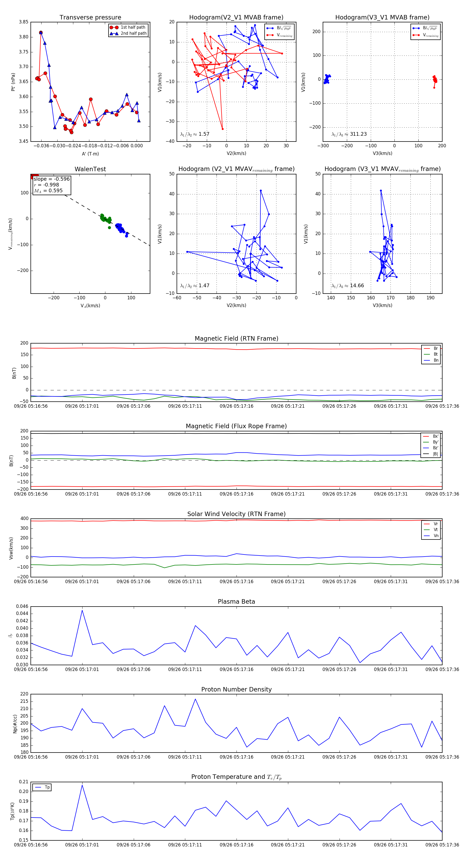Click the λ1/λ3 ≈ 14.66 eigenvalue annotation
This screenshot has height=868, width=473.
pos(347,286)
